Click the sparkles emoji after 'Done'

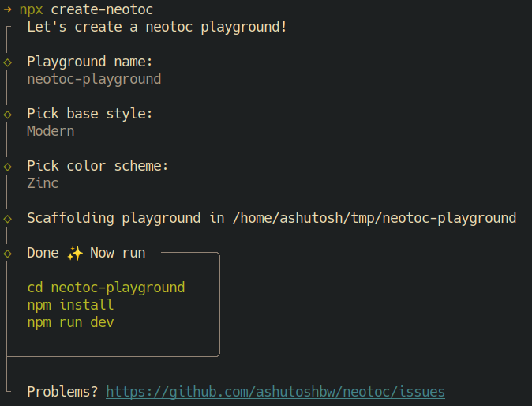(75, 254)
